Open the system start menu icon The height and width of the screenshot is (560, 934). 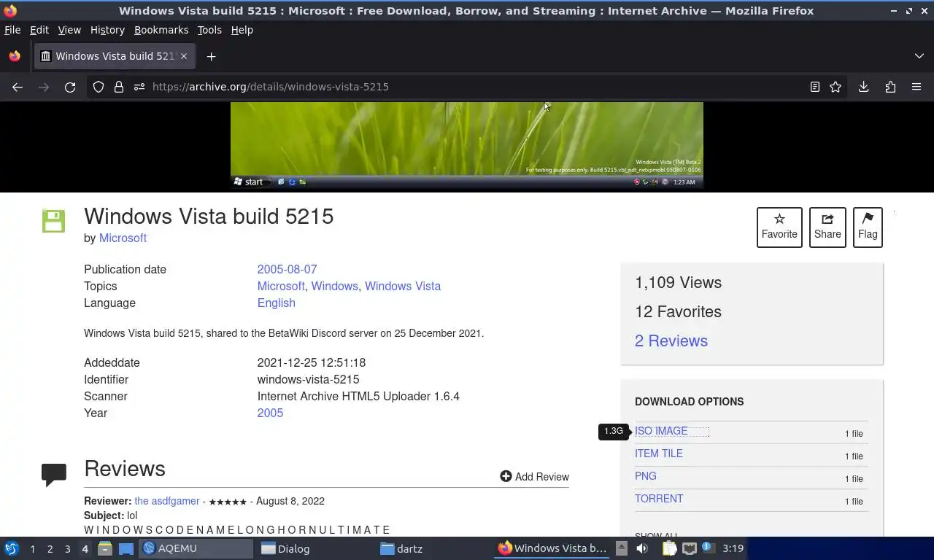coord(12,548)
